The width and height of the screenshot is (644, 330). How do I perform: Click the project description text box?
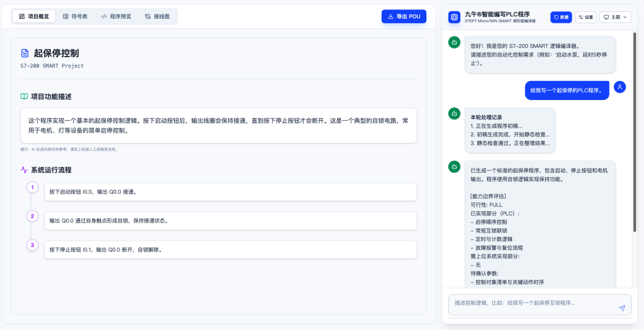click(218, 126)
